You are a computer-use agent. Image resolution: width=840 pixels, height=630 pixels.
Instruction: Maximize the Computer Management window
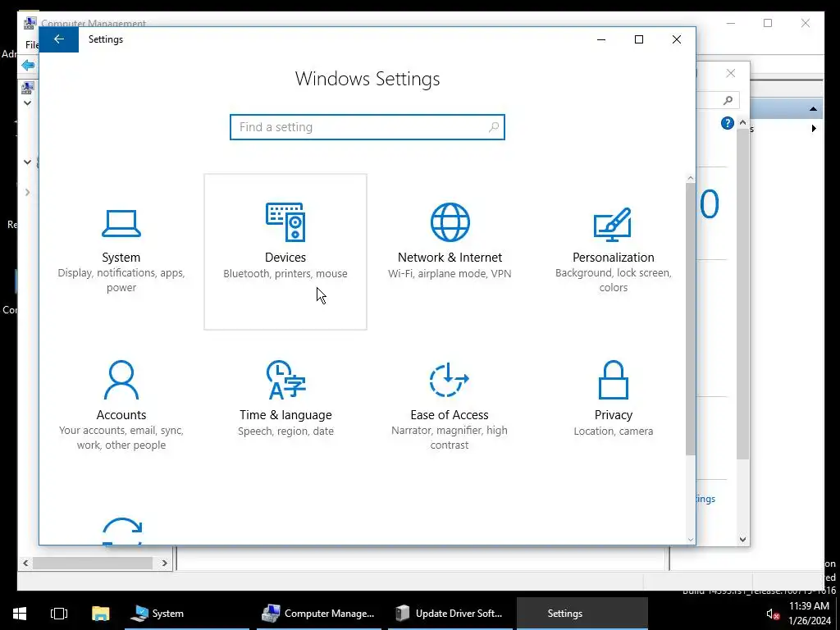click(x=768, y=23)
